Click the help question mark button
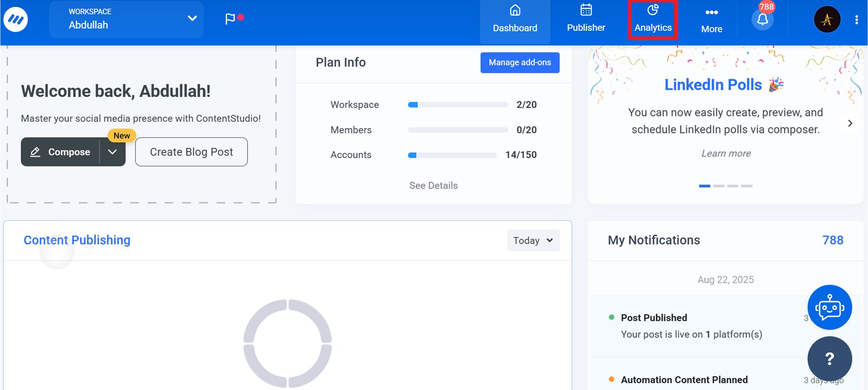This screenshot has height=390, width=868. pos(829,359)
